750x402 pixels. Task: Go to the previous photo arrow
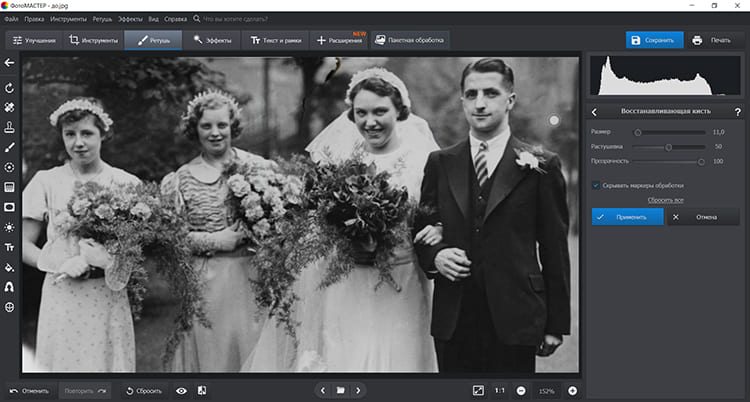321,390
